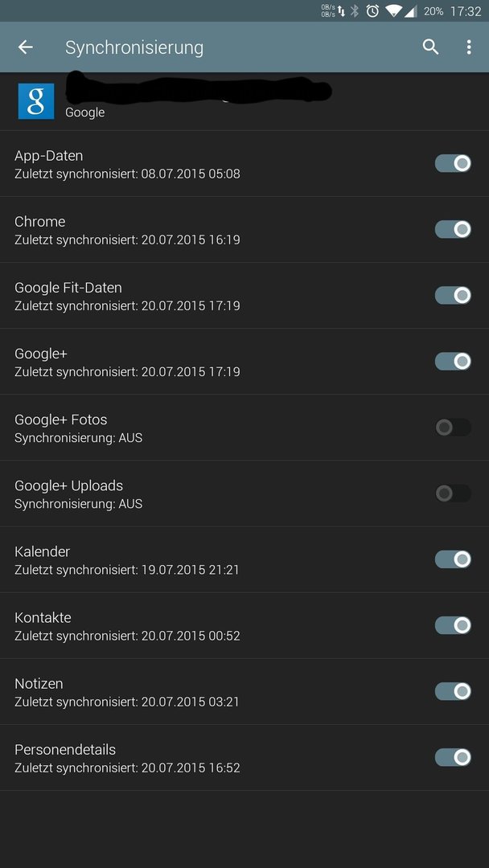Go back using the arrow icon

(x=26, y=47)
